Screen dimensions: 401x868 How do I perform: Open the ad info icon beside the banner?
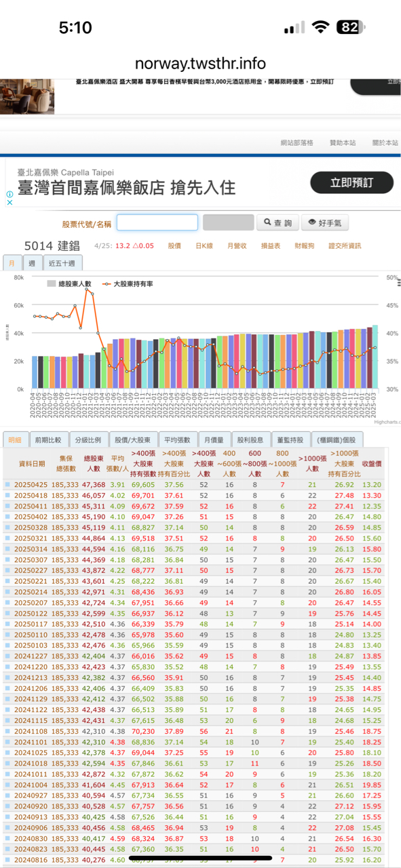[x=9, y=194]
